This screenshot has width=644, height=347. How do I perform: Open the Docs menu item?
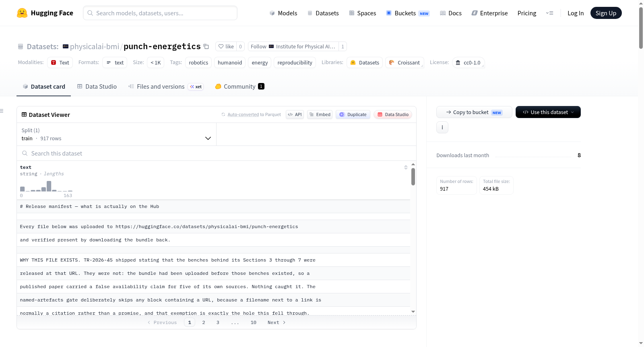coord(451,13)
